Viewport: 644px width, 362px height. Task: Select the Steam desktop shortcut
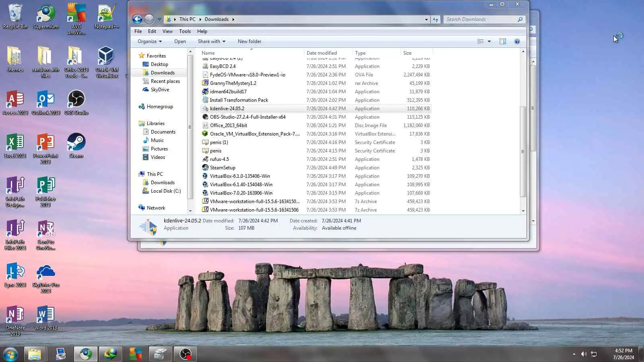coord(76,146)
